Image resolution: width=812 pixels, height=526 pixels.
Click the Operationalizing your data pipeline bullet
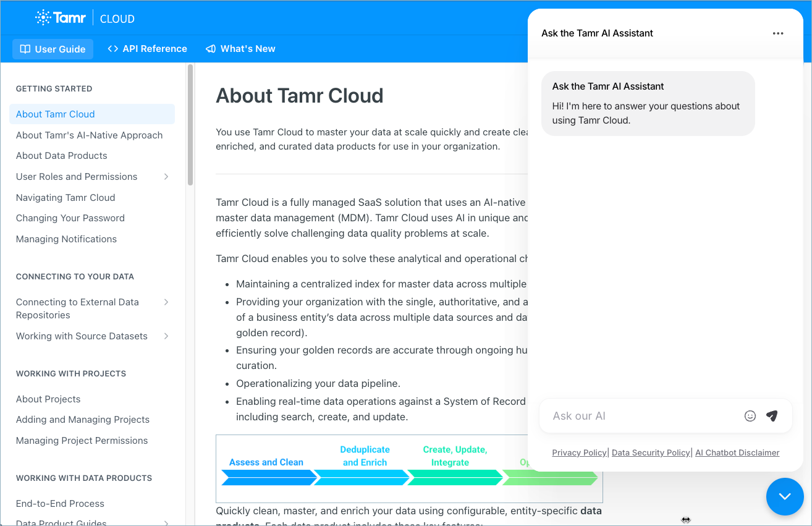coord(318,383)
